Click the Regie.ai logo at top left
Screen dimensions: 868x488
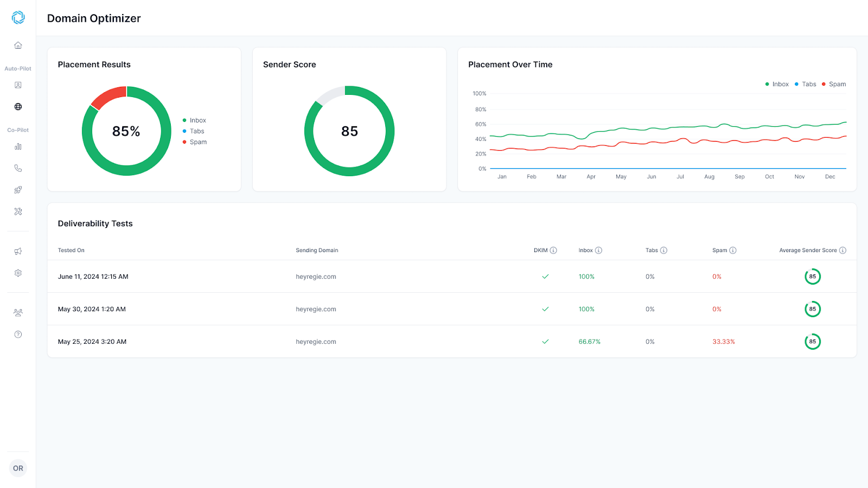(18, 17)
